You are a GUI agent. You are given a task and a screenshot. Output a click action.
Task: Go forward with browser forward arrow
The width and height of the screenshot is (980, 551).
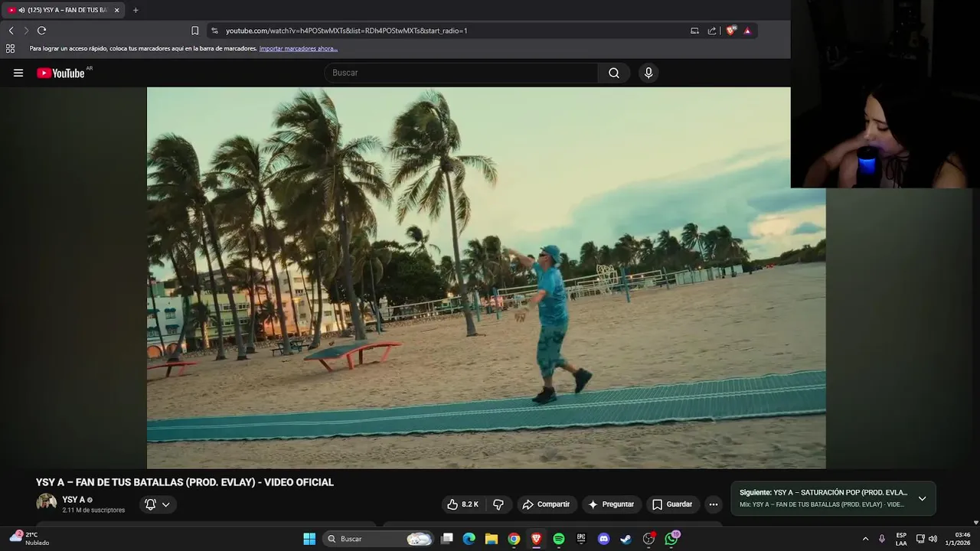26,31
